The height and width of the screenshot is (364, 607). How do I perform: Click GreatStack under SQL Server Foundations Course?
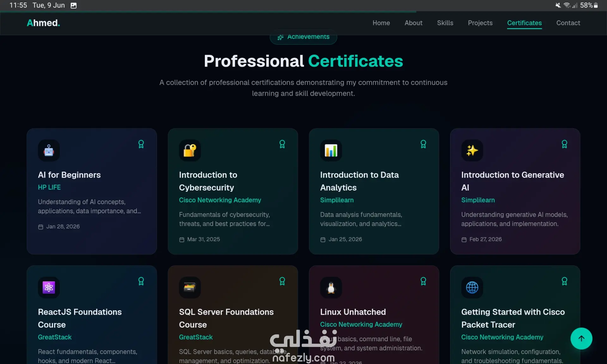pos(196,337)
